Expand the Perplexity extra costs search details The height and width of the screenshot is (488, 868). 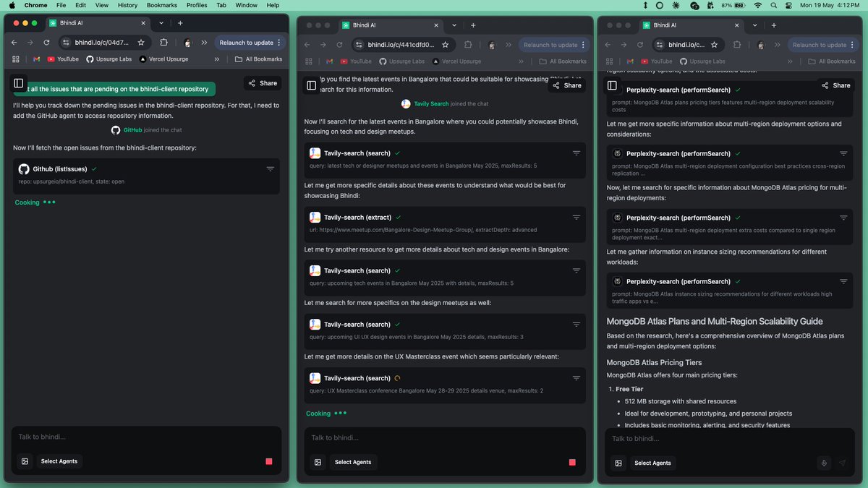843,218
